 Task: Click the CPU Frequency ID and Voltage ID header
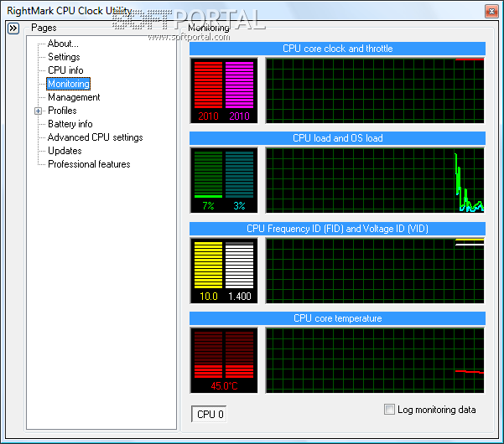[x=337, y=229]
